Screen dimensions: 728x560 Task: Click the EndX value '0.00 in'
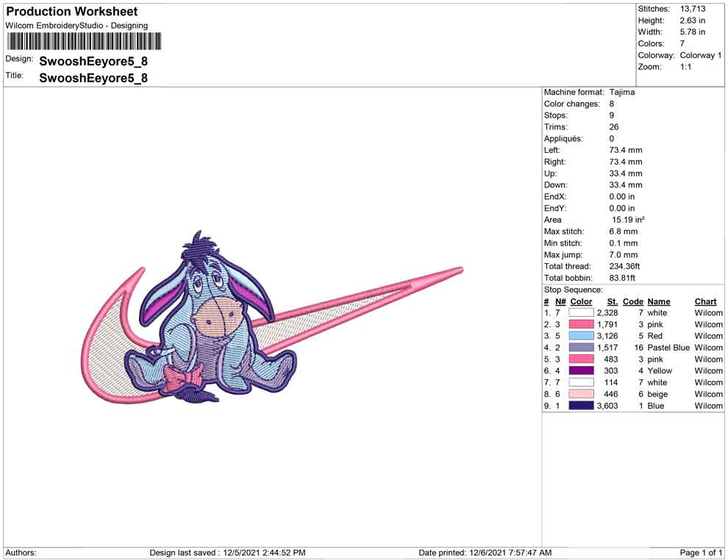coord(621,196)
